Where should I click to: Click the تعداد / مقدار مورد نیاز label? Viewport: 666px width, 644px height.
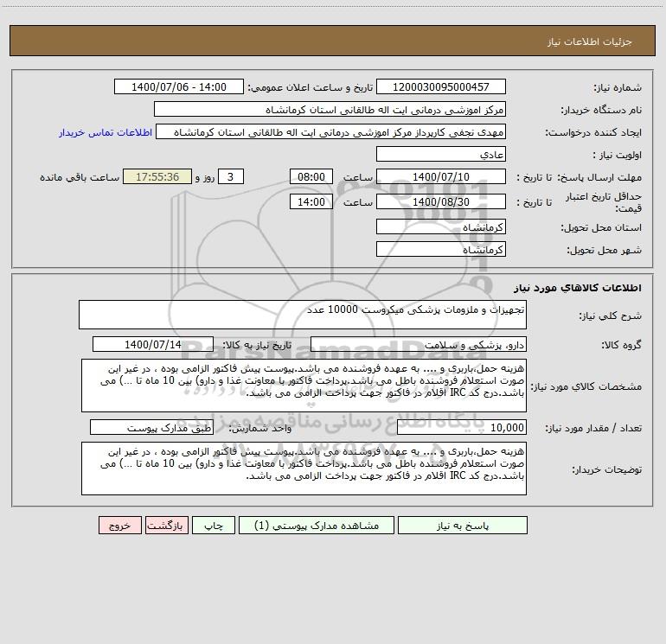[593, 429]
